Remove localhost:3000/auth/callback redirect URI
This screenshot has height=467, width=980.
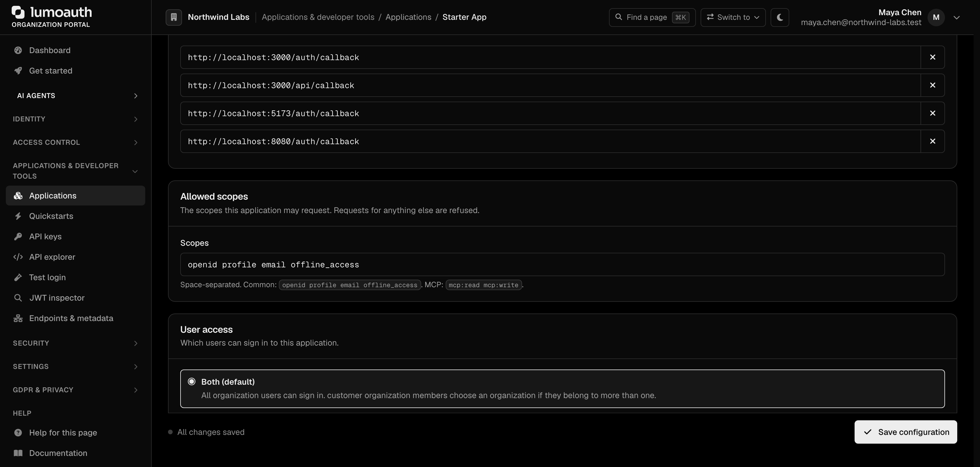click(x=932, y=57)
